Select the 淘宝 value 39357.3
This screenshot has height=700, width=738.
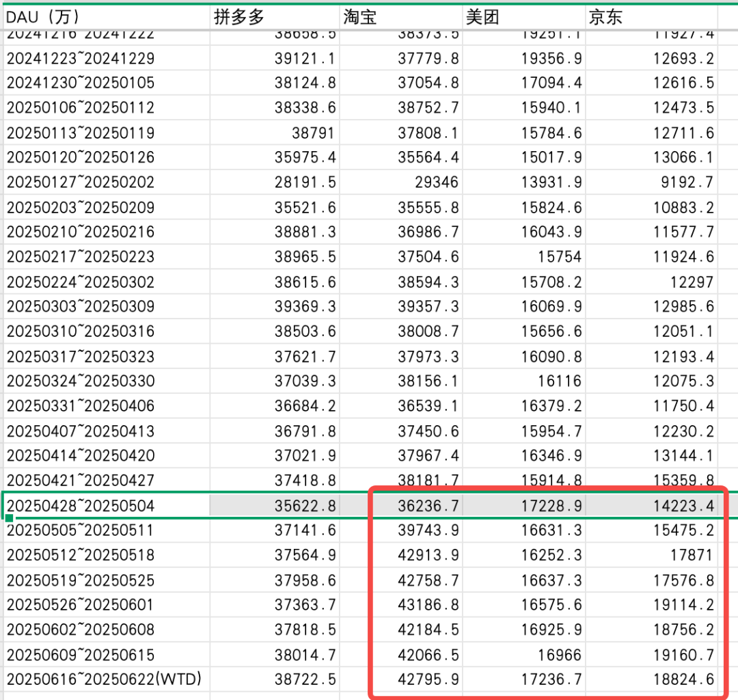coord(401,306)
